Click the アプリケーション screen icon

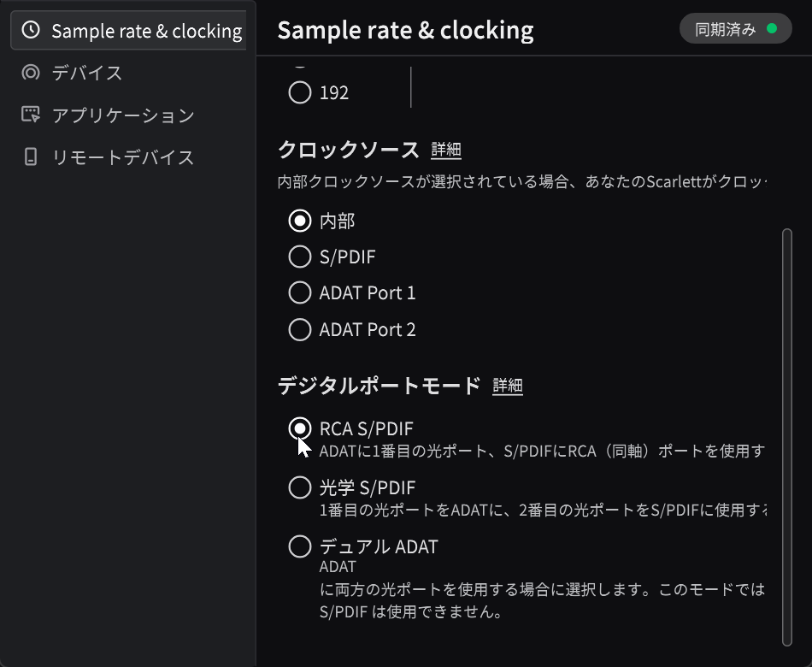point(31,114)
